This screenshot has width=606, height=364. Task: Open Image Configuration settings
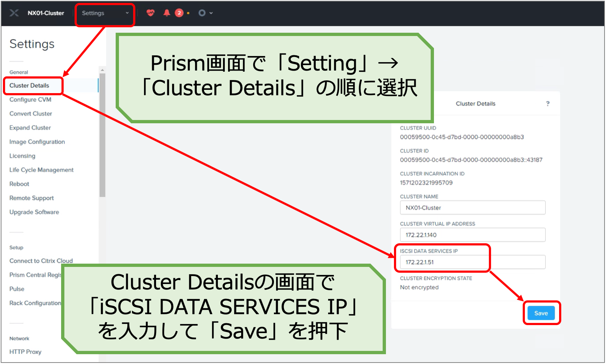point(37,142)
